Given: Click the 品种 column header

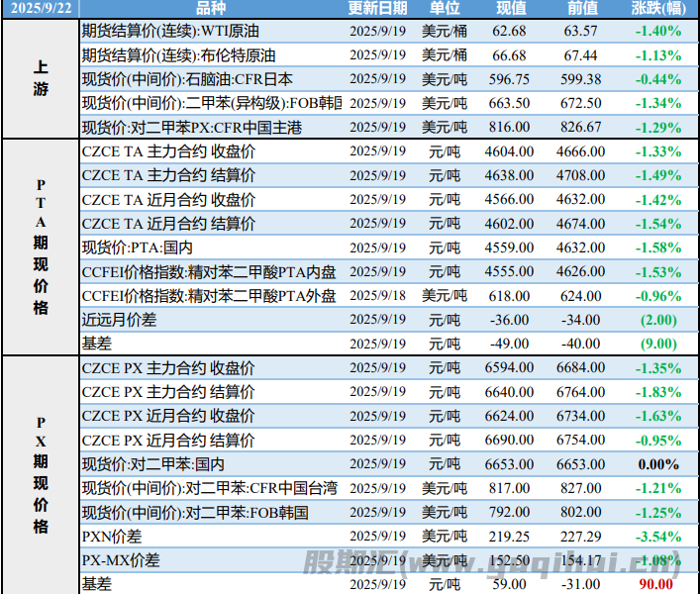Looking at the screenshot, I should click(x=210, y=9).
